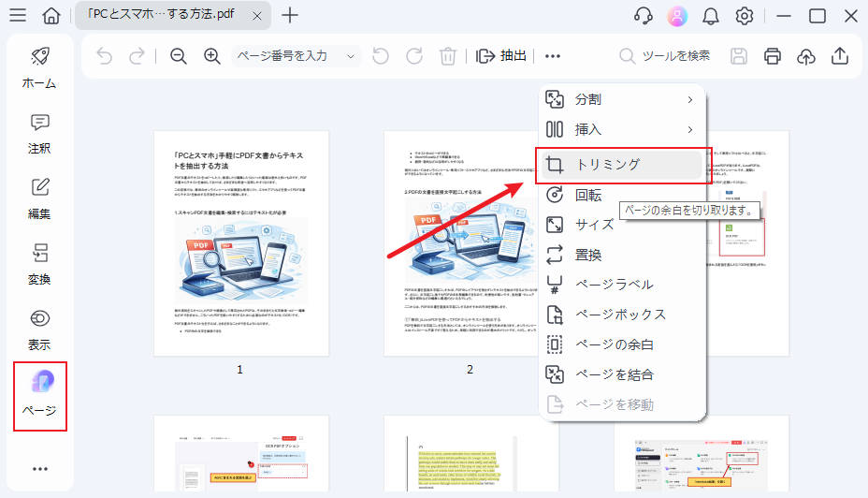Save the document
The image size is (868, 498).
pyautogui.click(x=739, y=56)
